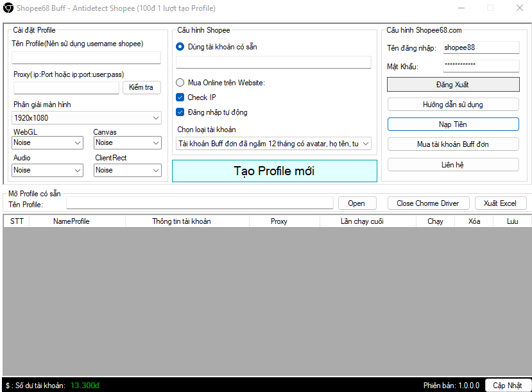Minimize the Shopee68 Buff window
The height and width of the screenshot is (392, 532).
[461, 8]
